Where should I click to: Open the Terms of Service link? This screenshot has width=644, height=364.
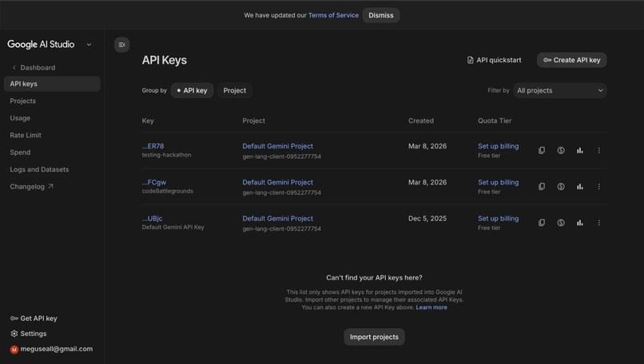pos(333,15)
